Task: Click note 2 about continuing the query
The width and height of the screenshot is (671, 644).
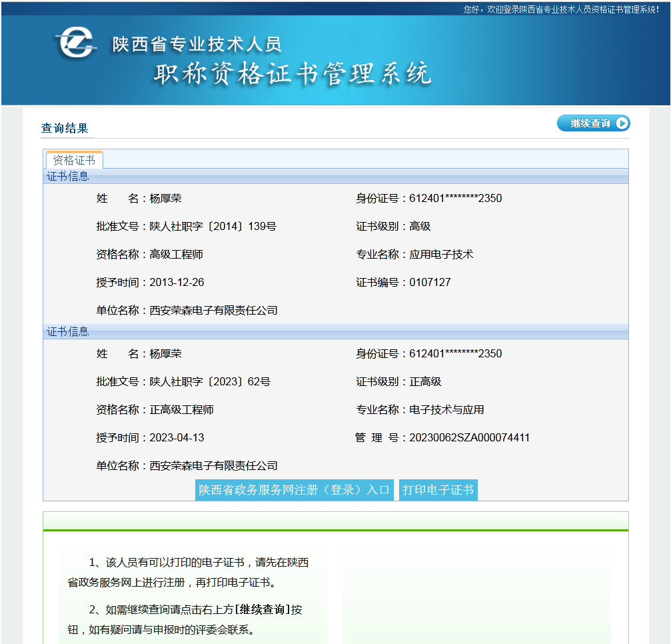Action: pos(185,619)
